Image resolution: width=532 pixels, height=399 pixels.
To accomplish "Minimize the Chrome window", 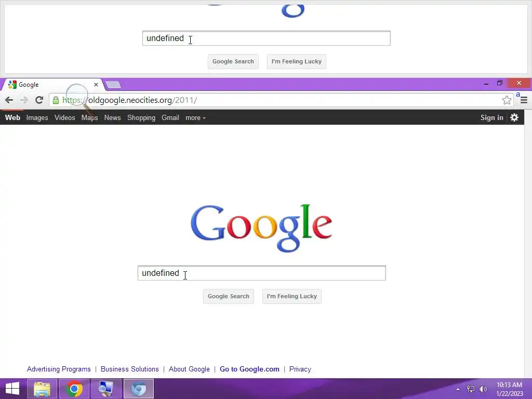I will point(486,83).
